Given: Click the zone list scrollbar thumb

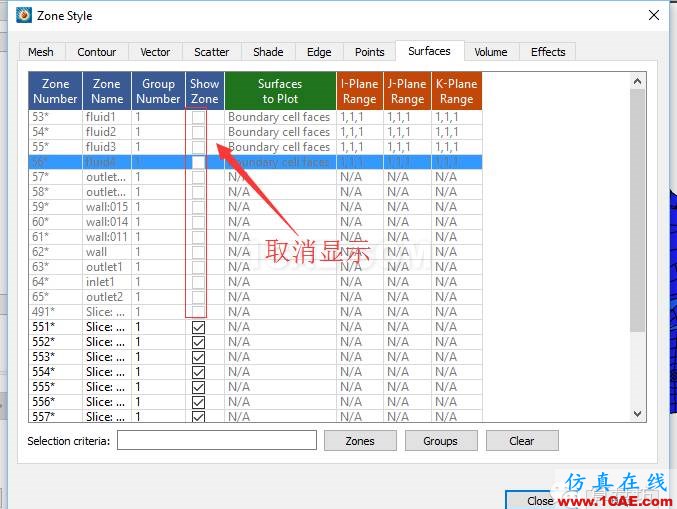Looking at the screenshot, I should click(637, 211).
